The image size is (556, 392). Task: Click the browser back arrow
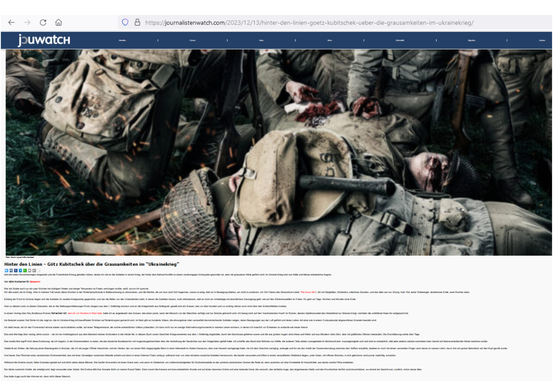pyautogui.click(x=11, y=23)
